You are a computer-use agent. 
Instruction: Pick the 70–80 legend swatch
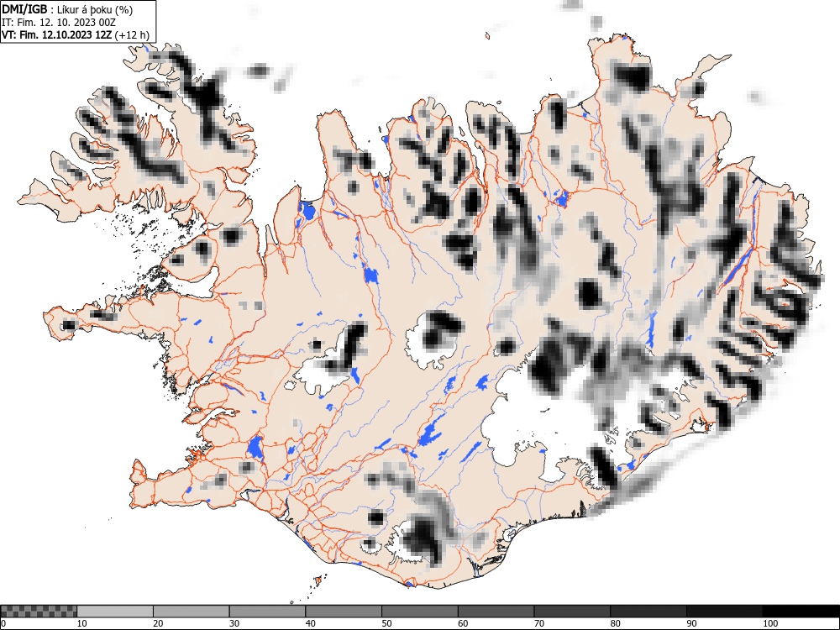pyautogui.click(x=572, y=612)
